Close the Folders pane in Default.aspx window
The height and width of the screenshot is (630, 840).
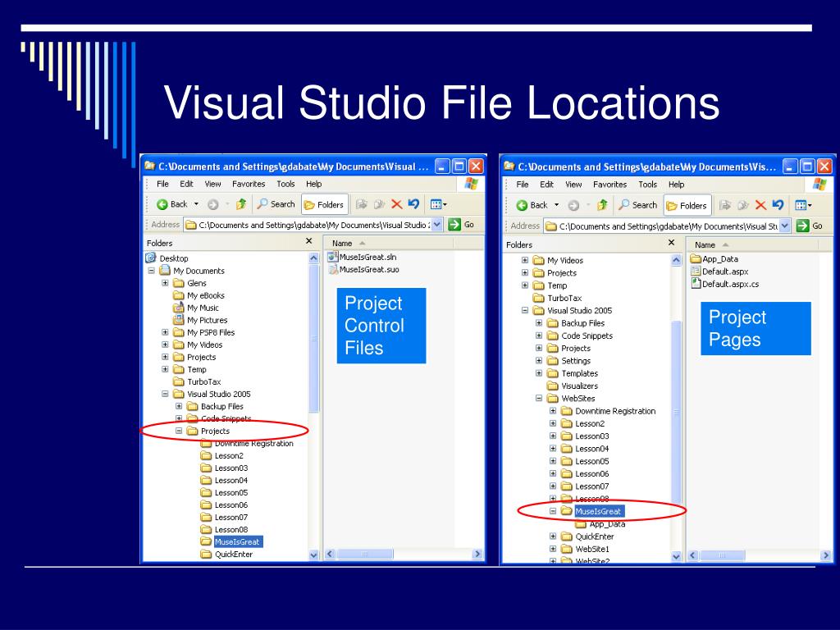[x=671, y=243]
